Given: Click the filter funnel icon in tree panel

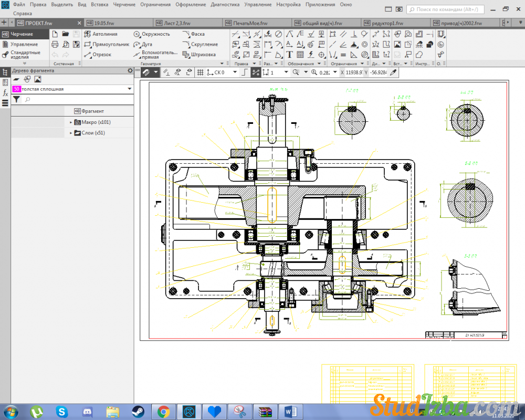Looking at the screenshot, I should [x=16, y=99].
